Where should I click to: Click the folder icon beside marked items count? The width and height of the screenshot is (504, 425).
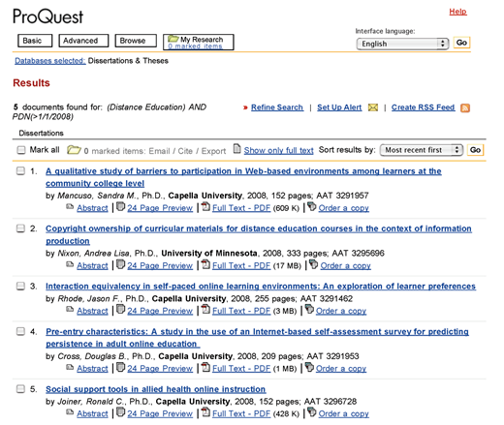(74, 150)
